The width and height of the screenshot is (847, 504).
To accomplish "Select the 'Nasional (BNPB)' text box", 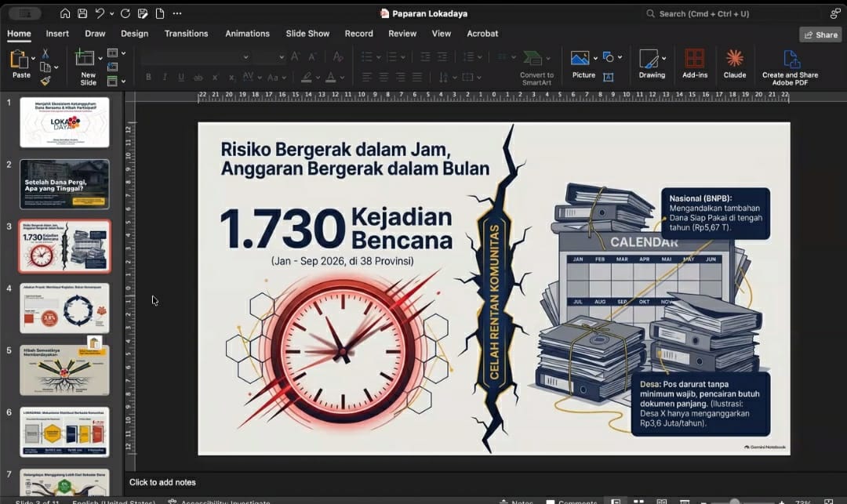I will (715, 212).
